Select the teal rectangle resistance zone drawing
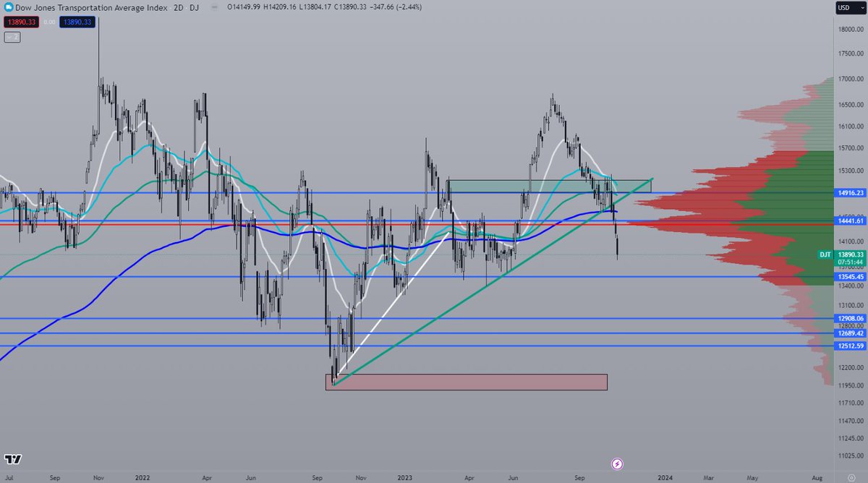This screenshot has width=868, height=483. [x=549, y=186]
